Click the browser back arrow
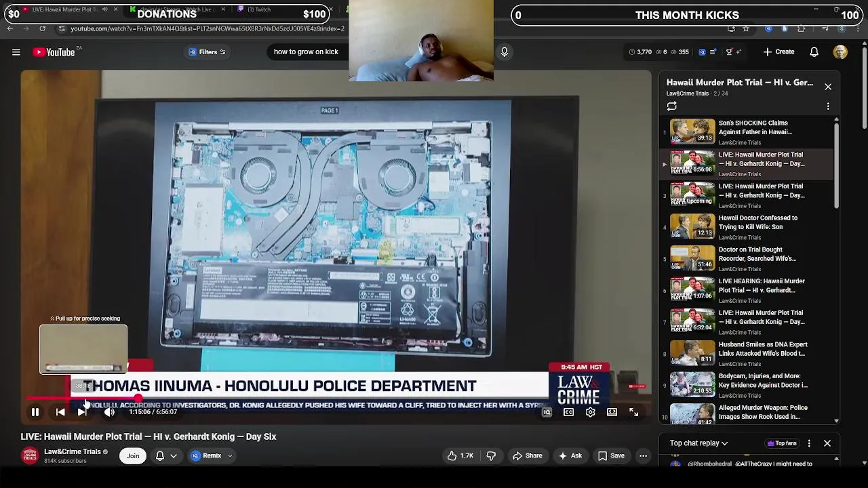The height and width of the screenshot is (488, 868). click(x=9, y=28)
